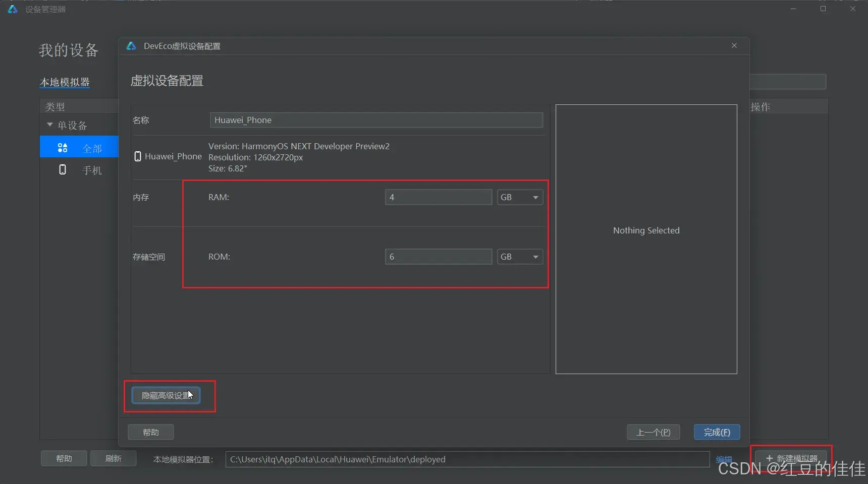868x484 pixels.
Task: Switch to the 本地模拟器 tab
Action: [65, 82]
